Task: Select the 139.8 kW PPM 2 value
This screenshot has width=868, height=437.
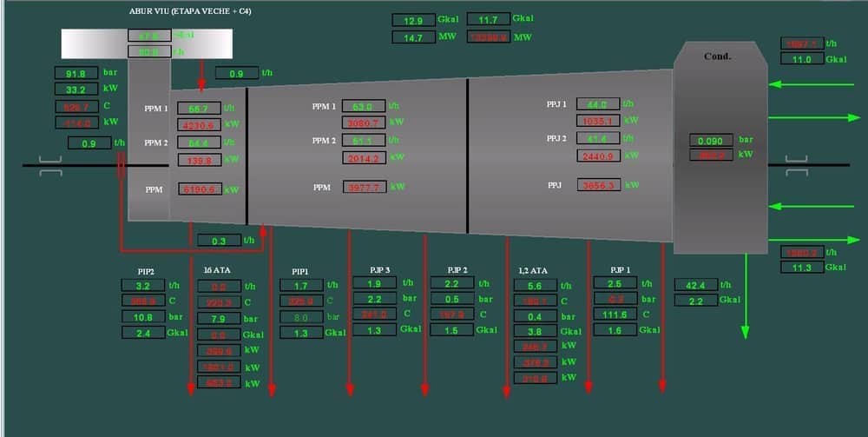Action: 200,160
